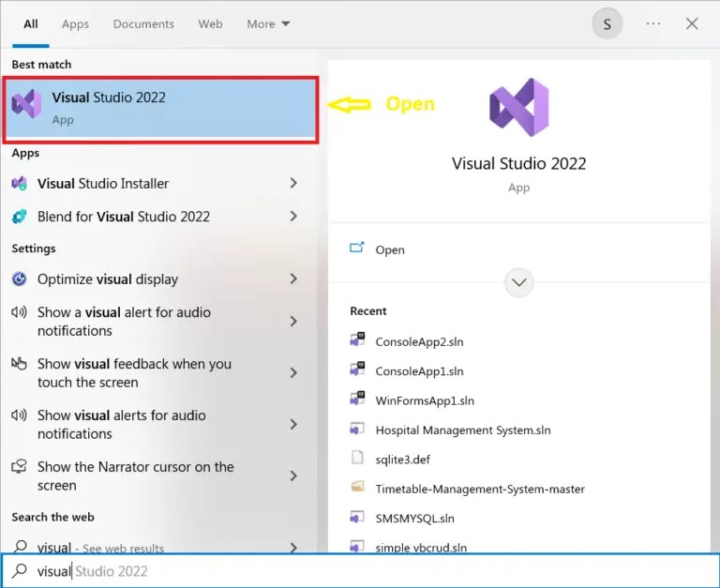Click the web search magnifier beside visual
The width and height of the screenshot is (720, 588).
21,547
